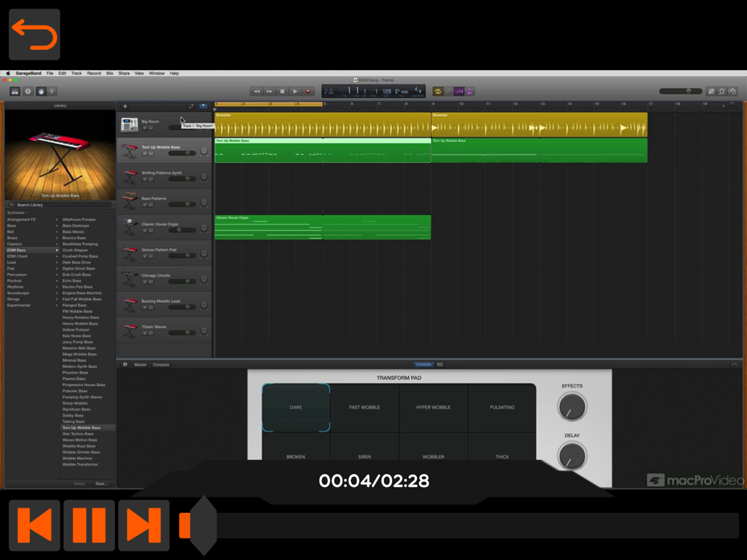Open the Share menu
Screen dimensions: 747x560
click(x=124, y=73)
